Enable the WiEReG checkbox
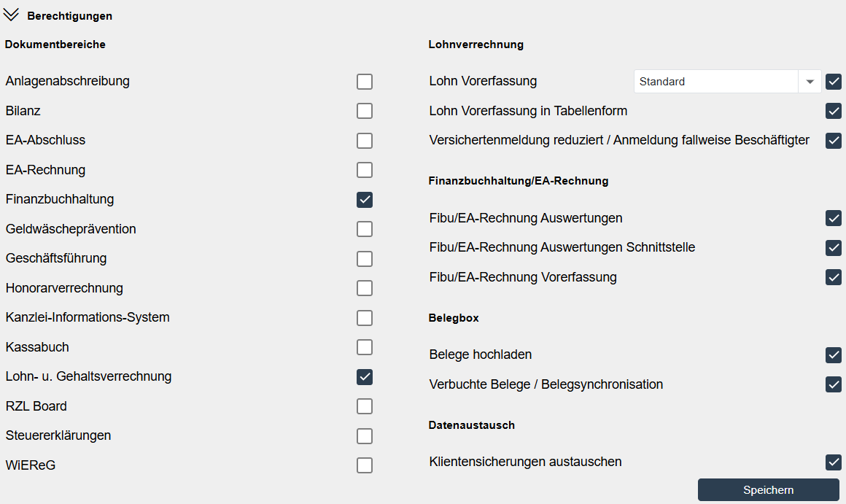Screen dimensions: 846x504 click(x=365, y=465)
